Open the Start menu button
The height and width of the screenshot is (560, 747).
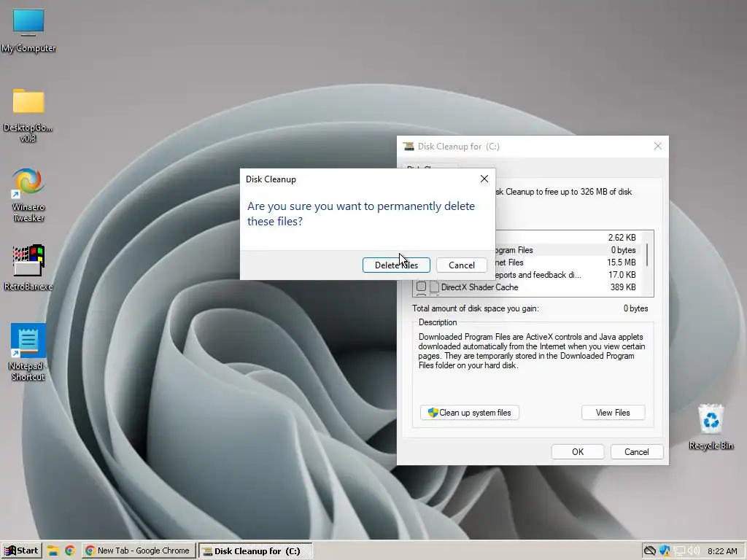click(21, 551)
